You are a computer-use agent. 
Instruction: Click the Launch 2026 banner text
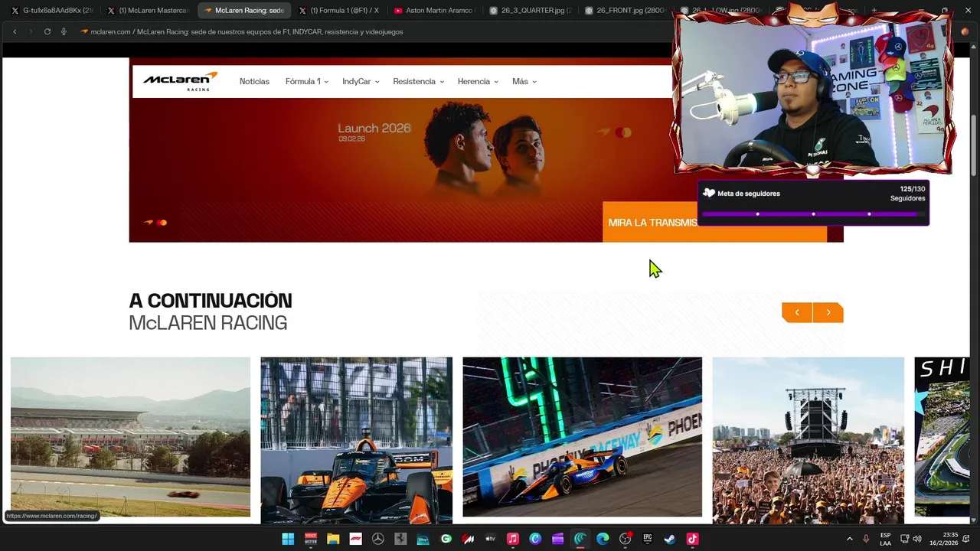[x=374, y=129]
